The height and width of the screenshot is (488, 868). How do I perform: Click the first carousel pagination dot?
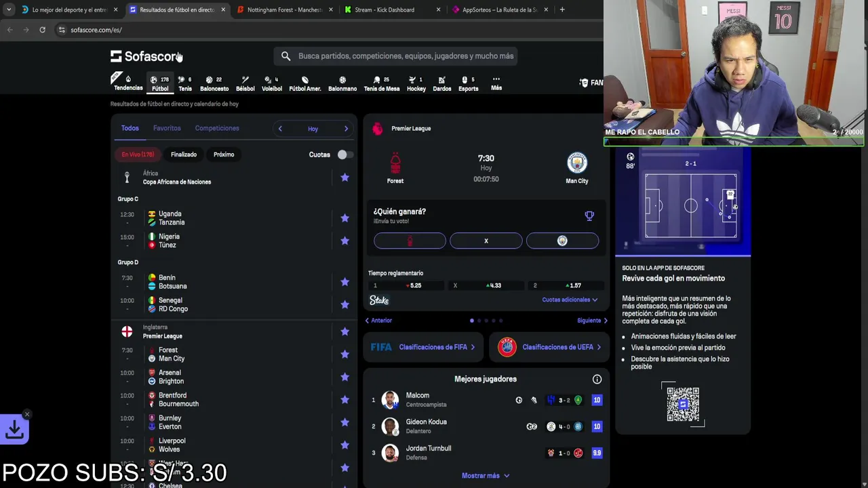tap(472, 321)
